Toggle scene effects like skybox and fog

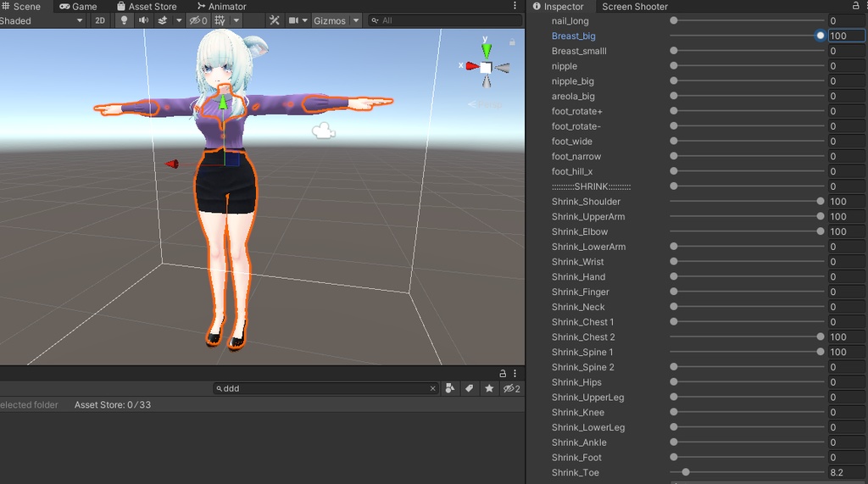pyautogui.click(x=163, y=20)
